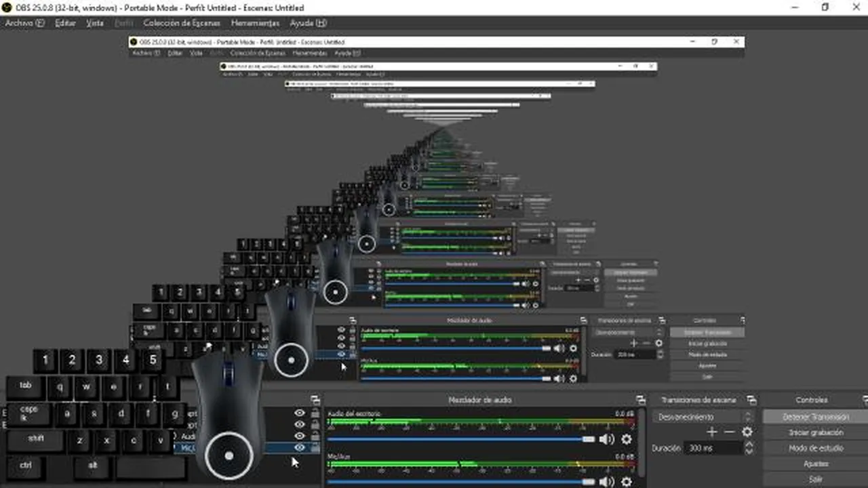Open the Perfil menu
This screenshot has height=488, width=868.
point(124,23)
